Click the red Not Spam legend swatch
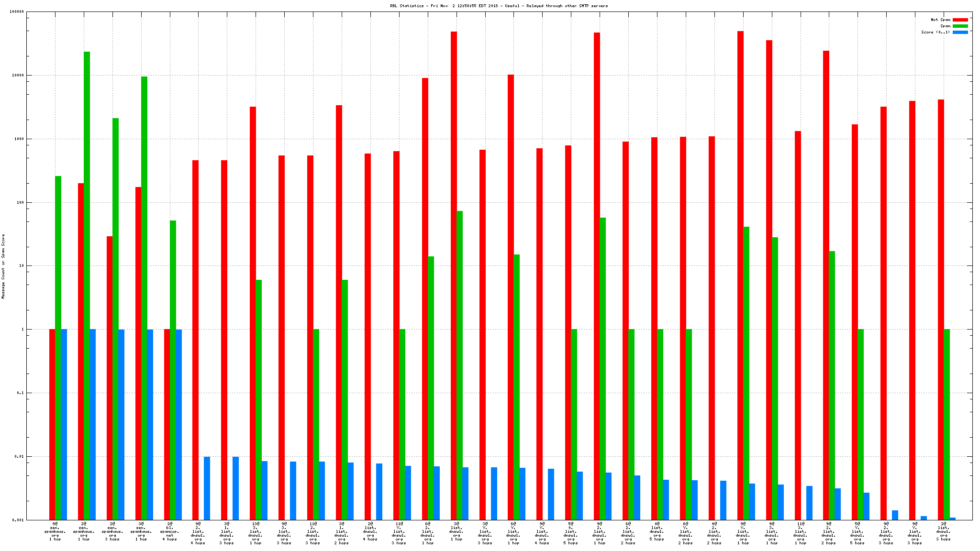The height and width of the screenshot is (551, 980). coord(960,20)
